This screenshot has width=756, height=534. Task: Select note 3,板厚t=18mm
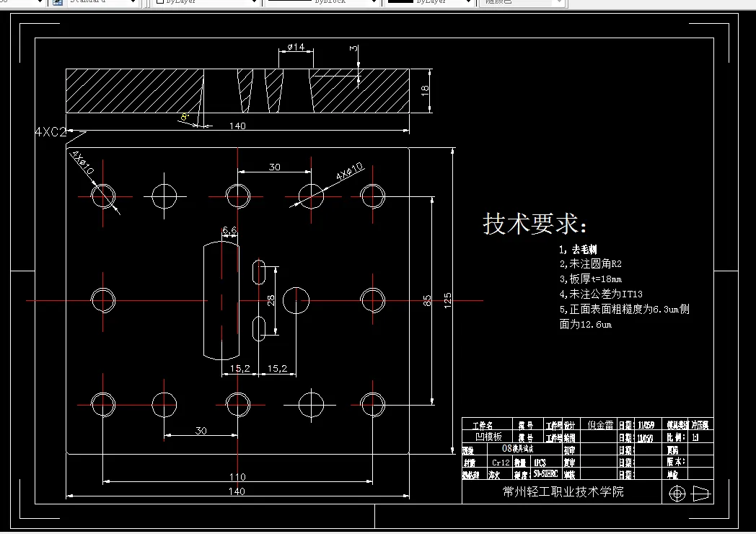pos(591,279)
